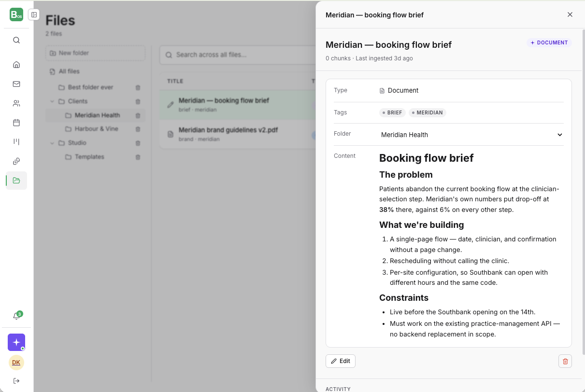The image size is (585, 392).
Task: Open notifications bell with badge 3
Action: tap(16, 316)
